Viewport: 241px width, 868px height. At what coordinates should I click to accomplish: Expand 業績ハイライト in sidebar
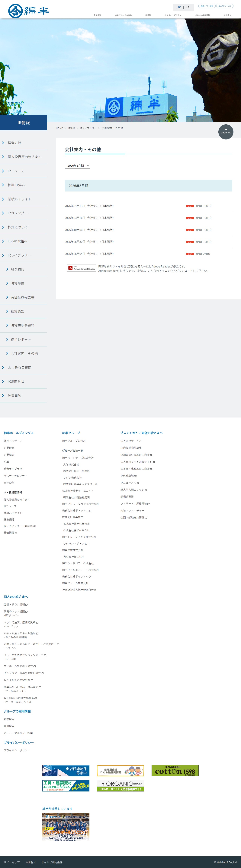[x=24, y=199]
